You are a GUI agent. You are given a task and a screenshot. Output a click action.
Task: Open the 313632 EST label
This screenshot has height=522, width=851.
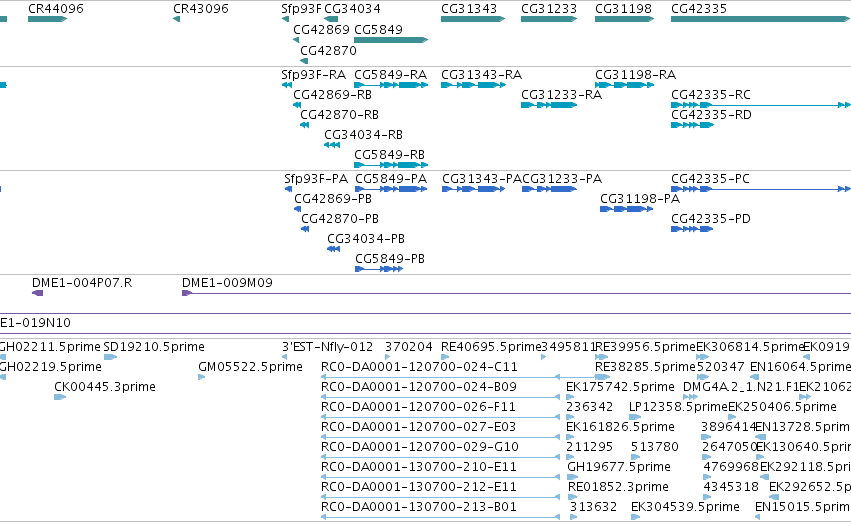point(593,508)
